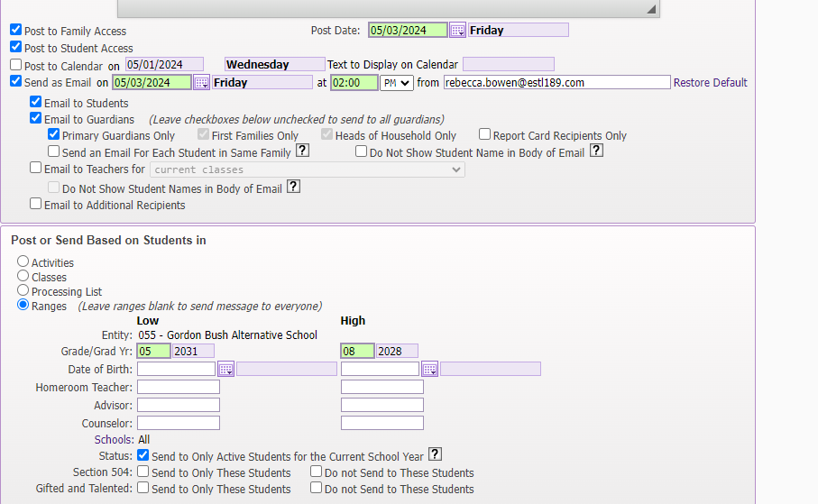The width and height of the screenshot is (818, 504).
Task: Open calendar picker beside Send as Email date
Action: tap(201, 82)
